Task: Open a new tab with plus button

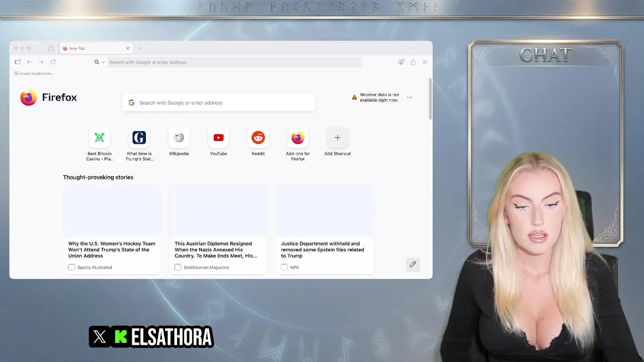Action: point(140,48)
